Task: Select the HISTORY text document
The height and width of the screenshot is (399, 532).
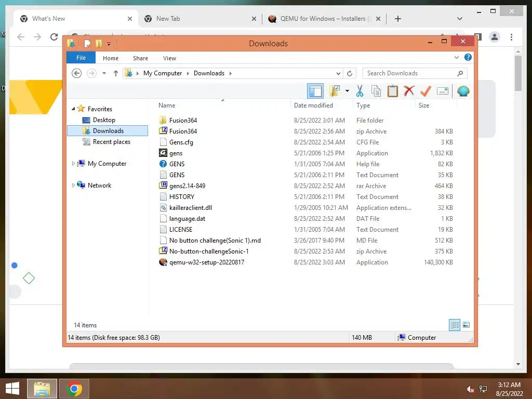Action: click(181, 197)
